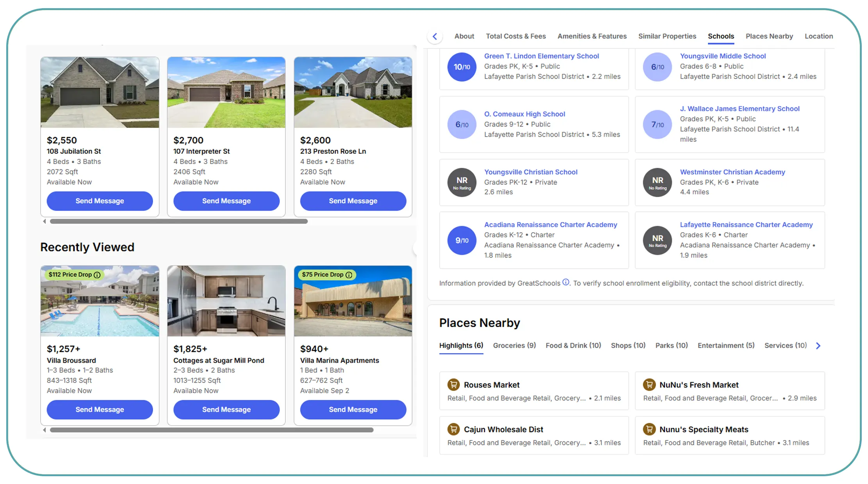View Entertainment (5) places
The width and height of the screenshot is (868, 484).
click(726, 345)
